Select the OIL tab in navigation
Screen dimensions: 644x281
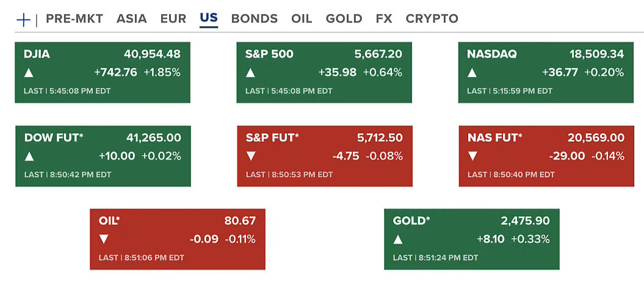[302, 19]
